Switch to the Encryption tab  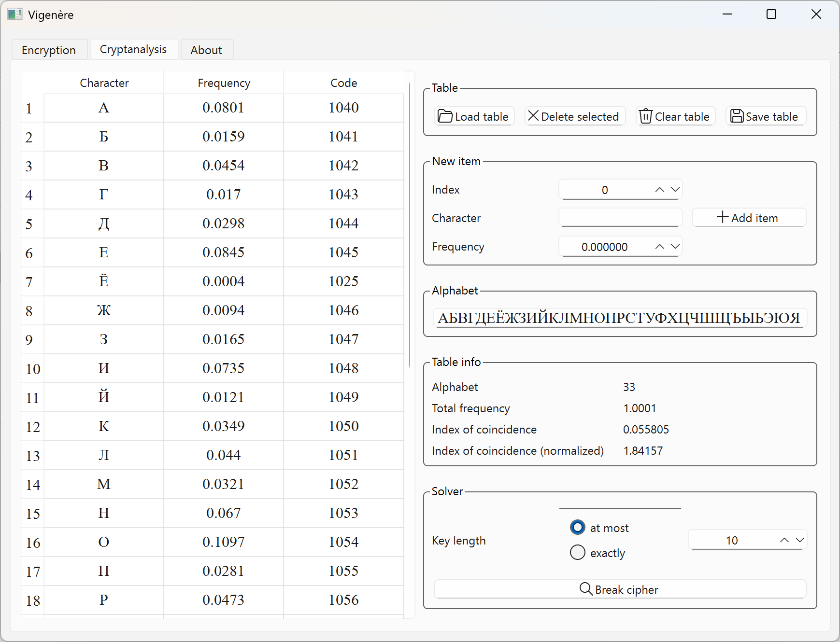click(49, 50)
